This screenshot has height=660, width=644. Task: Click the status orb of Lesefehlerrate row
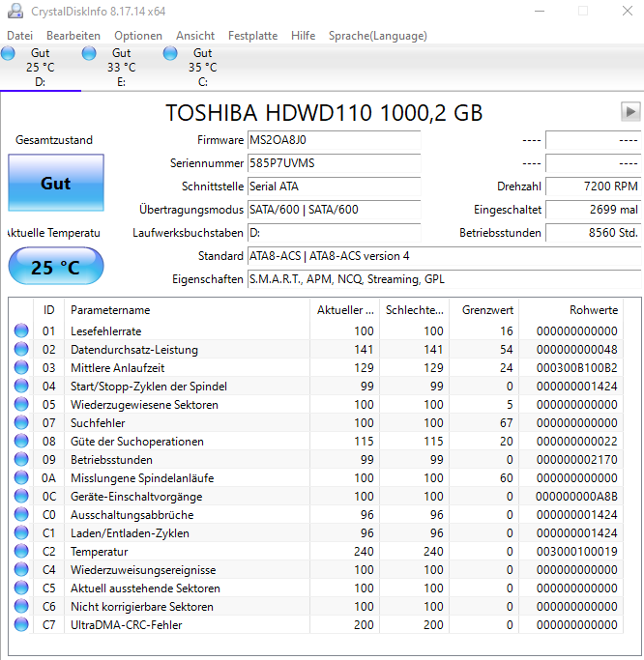point(21,330)
